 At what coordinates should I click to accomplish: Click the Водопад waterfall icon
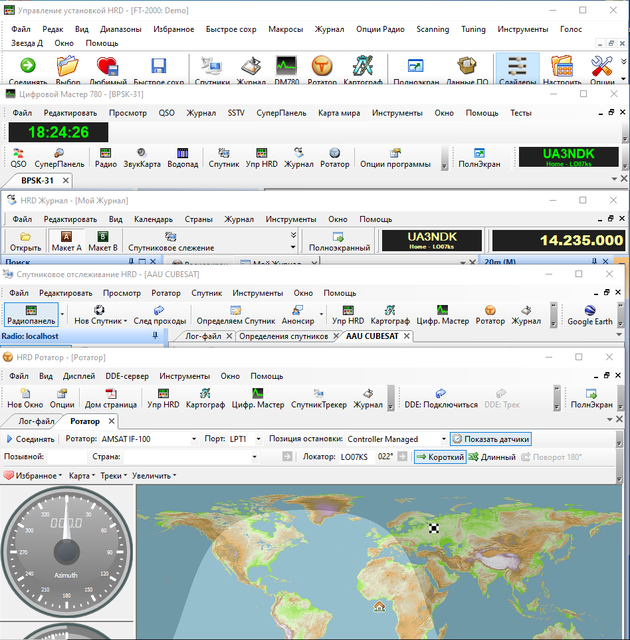click(x=183, y=157)
